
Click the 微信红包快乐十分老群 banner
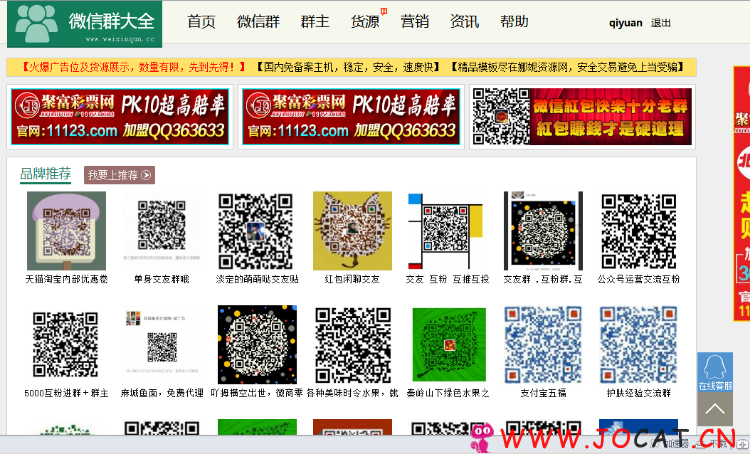[x=582, y=117]
